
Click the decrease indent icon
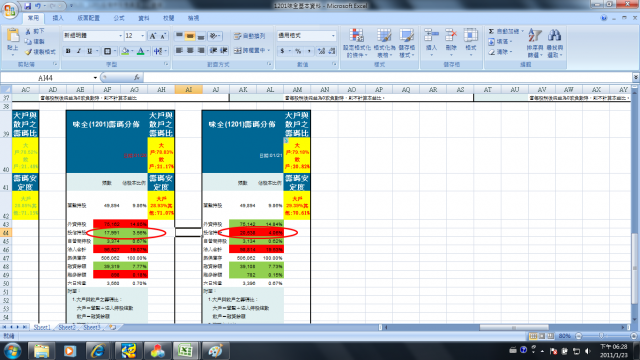(213, 50)
